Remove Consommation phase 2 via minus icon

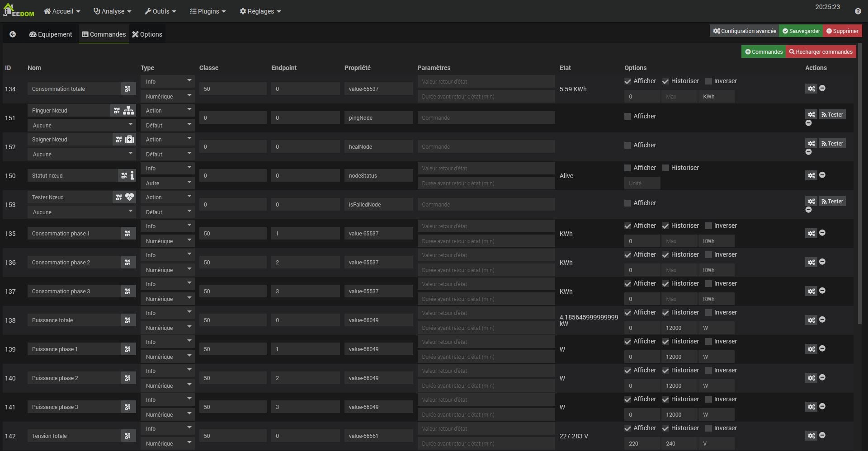pyautogui.click(x=822, y=262)
